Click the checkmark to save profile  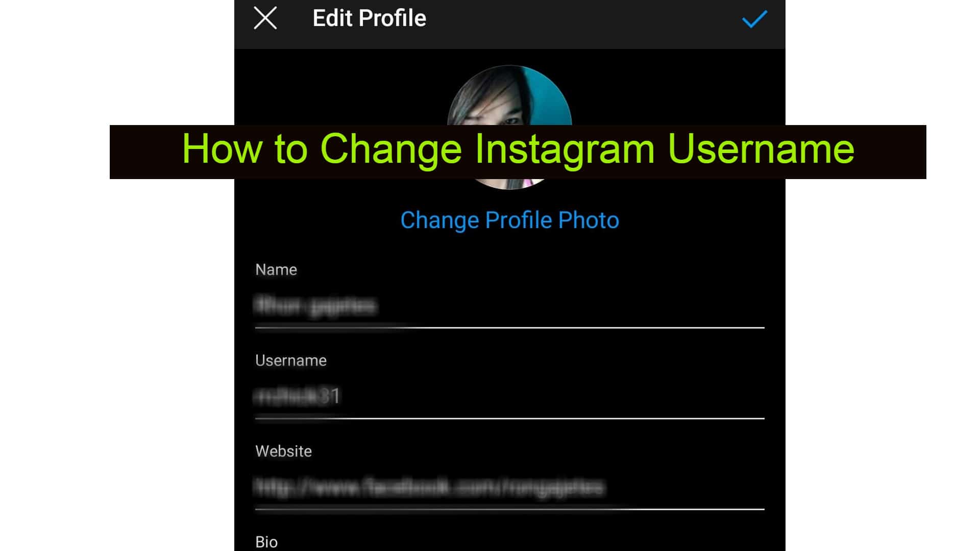pyautogui.click(x=754, y=18)
